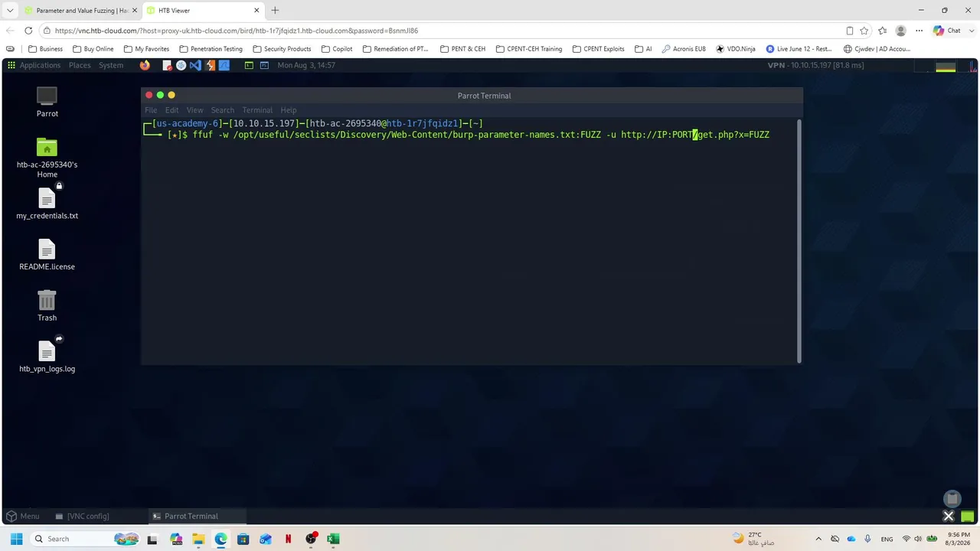Open the Burp Suite icon in Parrot panel
Image resolution: width=980 pixels, height=551 pixels.
210,66
